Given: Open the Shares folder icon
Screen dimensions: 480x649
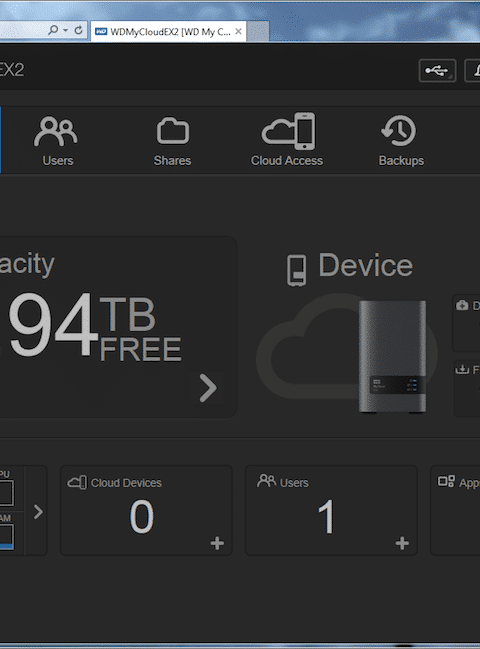Looking at the screenshot, I should [x=173, y=131].
